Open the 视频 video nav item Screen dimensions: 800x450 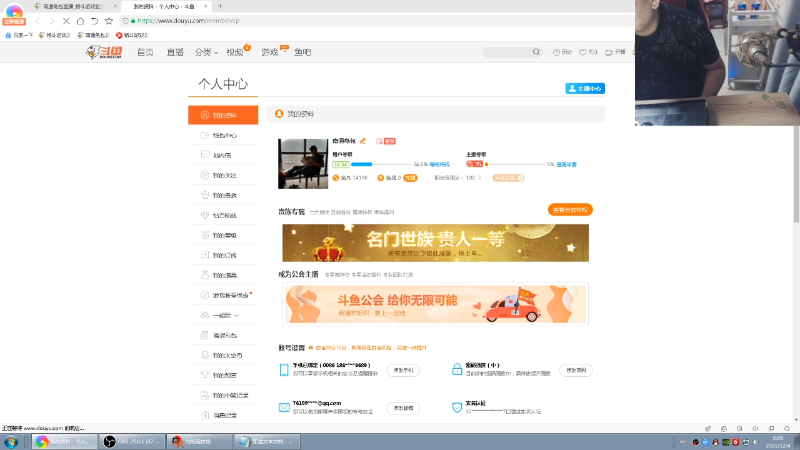(235, 52)
